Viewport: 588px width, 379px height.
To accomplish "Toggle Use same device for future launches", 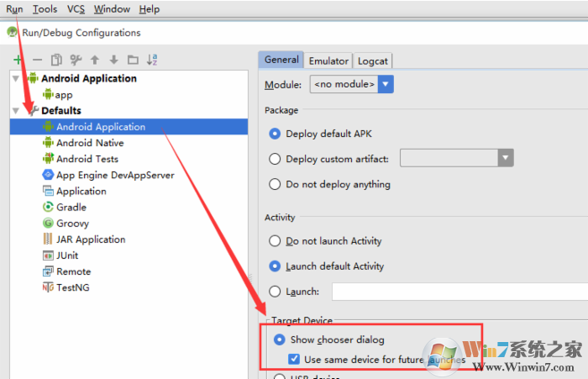I will point(294,359).
